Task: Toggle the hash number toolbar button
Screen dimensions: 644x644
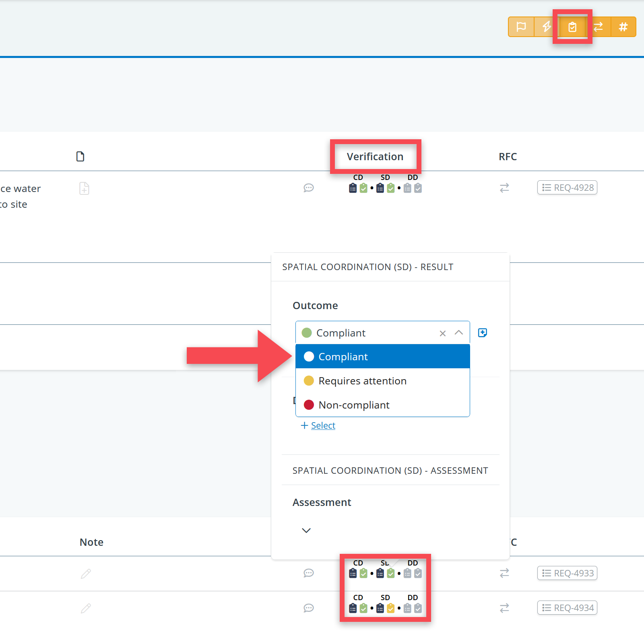Action: click(x=623, y=27)
